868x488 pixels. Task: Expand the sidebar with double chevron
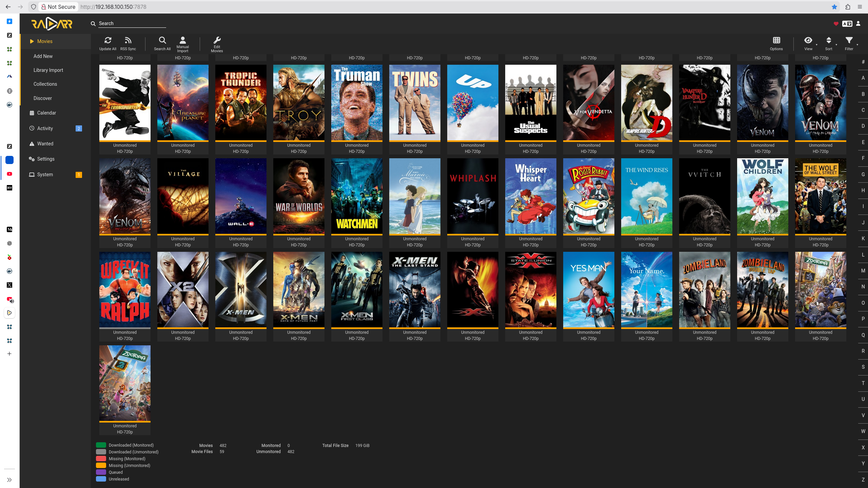pyautogui.click(x=9, y=480)
